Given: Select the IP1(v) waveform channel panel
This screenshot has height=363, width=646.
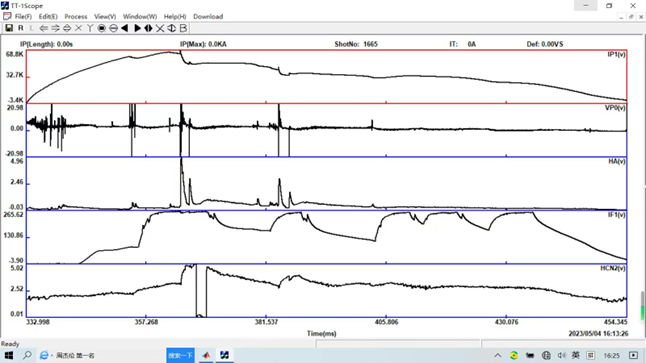Looking at the screenshot, I should click(x=326, y=77).
